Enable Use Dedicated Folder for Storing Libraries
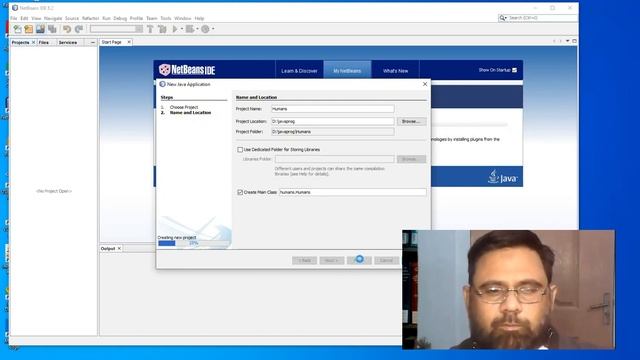The width and height of the screenshot is (640, 360). click(x=240, y=150)
